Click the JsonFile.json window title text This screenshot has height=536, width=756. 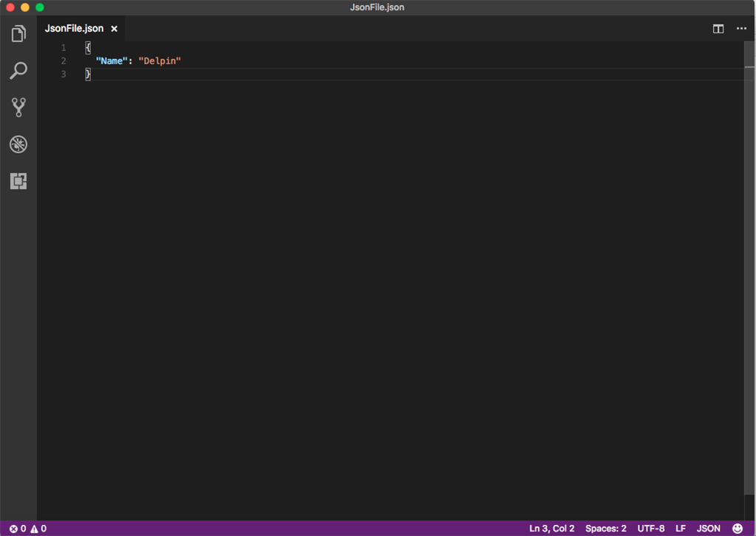coord(377,7)
